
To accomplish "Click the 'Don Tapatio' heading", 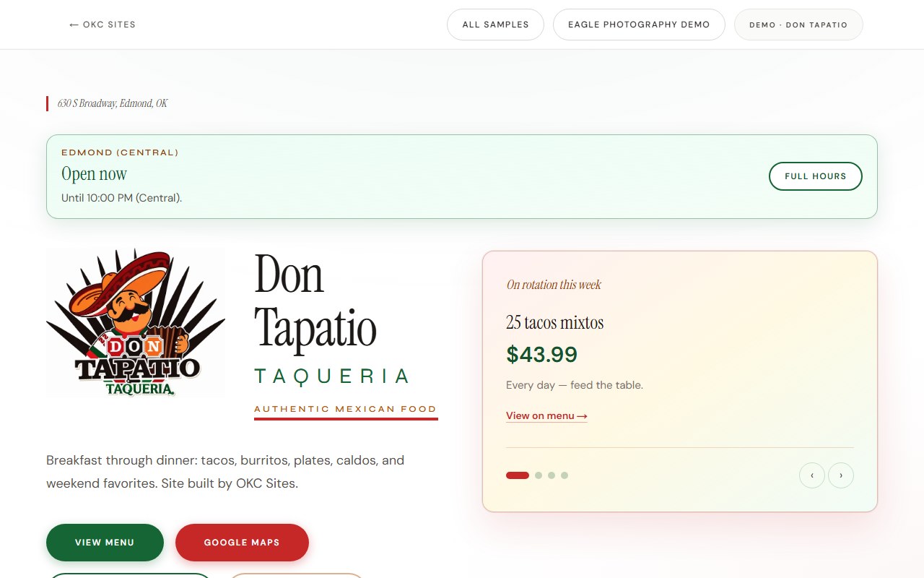I will [x=315, y=301].
